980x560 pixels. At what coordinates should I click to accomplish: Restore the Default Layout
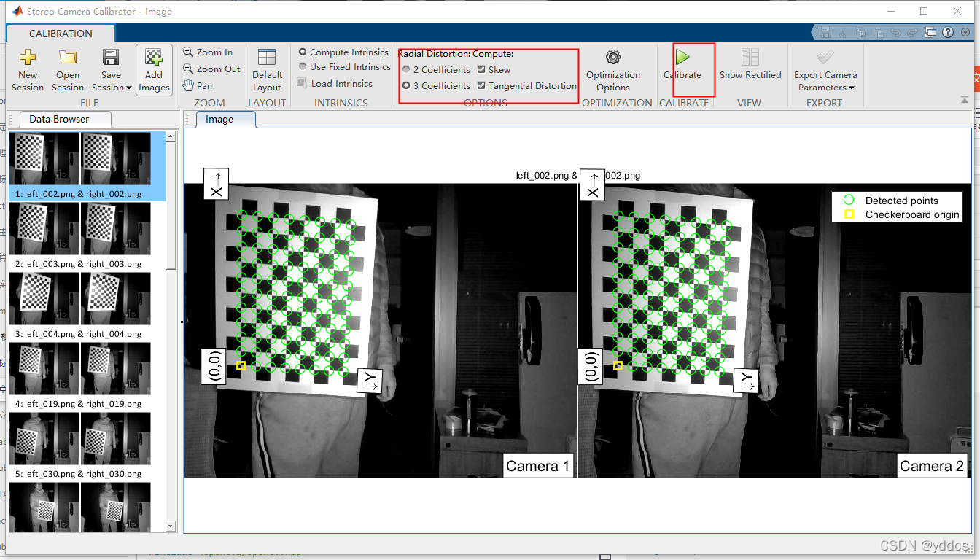(x=267, y=70)
